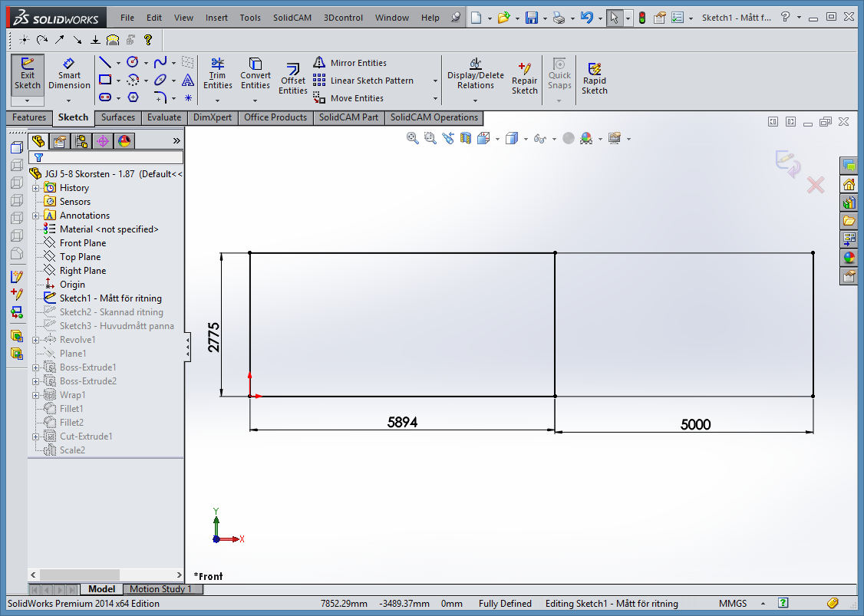Expand the History tree node
This screenshot has height=616, width=864.
pyautogui.click(x=36, y=188)
